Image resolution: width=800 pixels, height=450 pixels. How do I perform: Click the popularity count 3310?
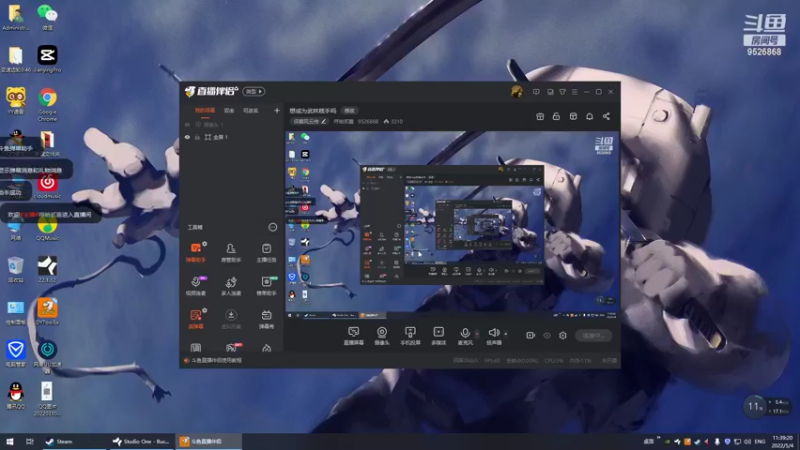393,121
